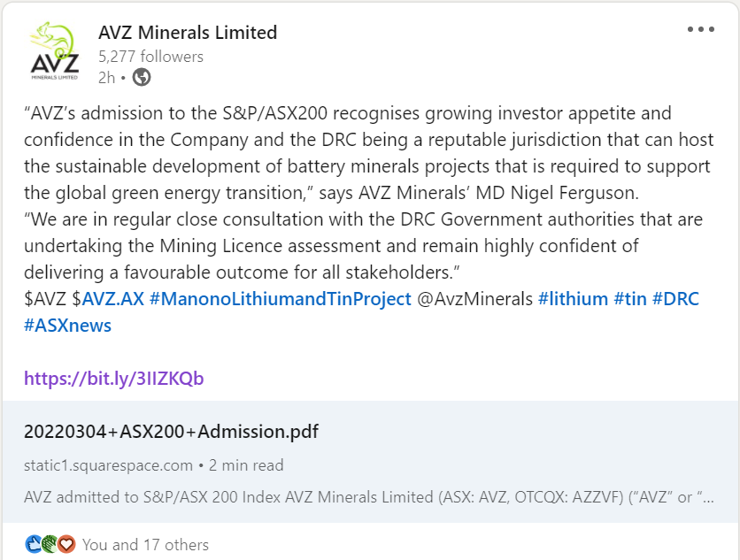
Task: Open the #ManonoLithiumandTinProject hashtag
Action: point(281,299)
